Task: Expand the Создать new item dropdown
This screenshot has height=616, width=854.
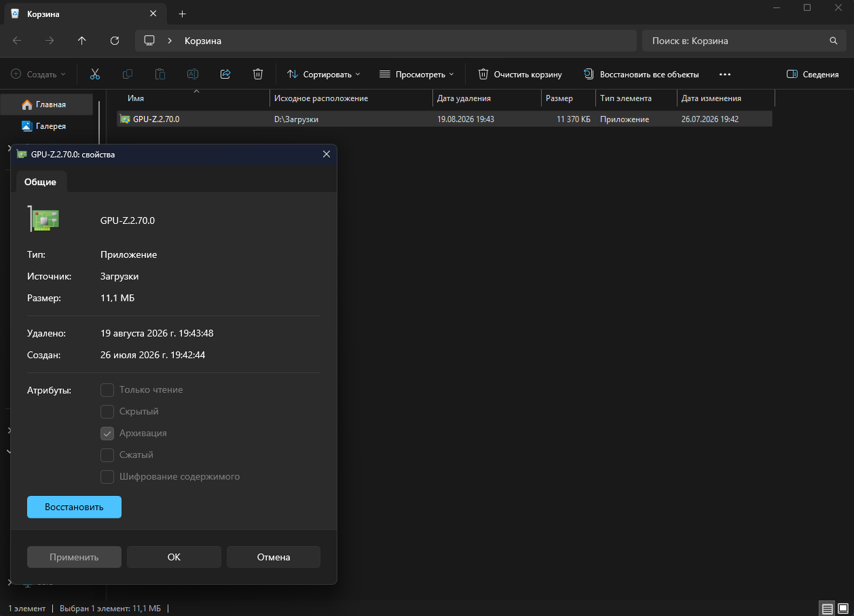Action: point(38,74)
